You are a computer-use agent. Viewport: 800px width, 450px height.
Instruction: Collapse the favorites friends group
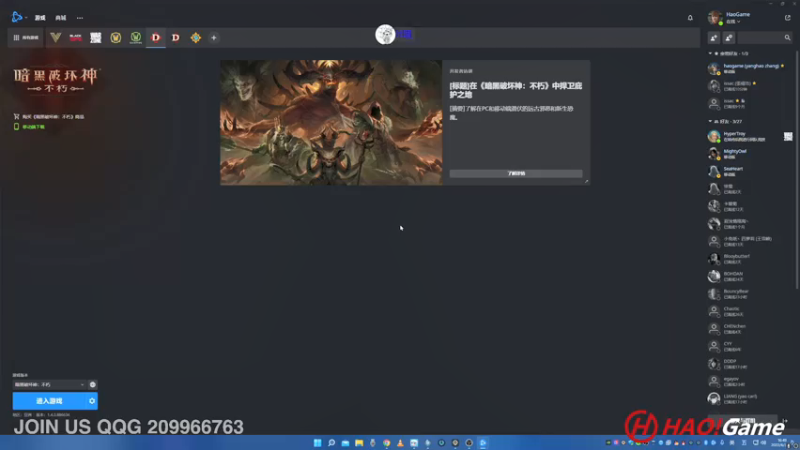pos(710,54)
